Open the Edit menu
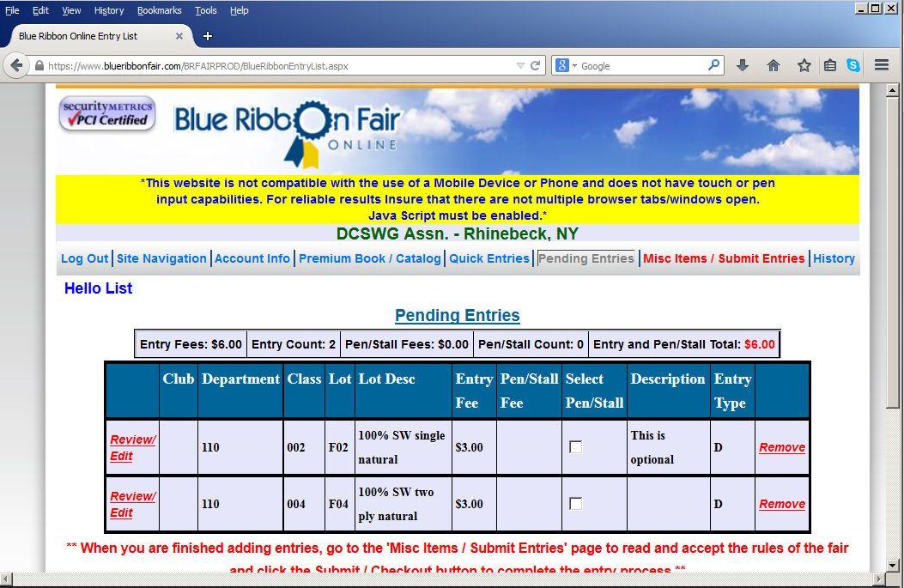The height and width of the screenshot is (588, 904). (x=40, y=10)
